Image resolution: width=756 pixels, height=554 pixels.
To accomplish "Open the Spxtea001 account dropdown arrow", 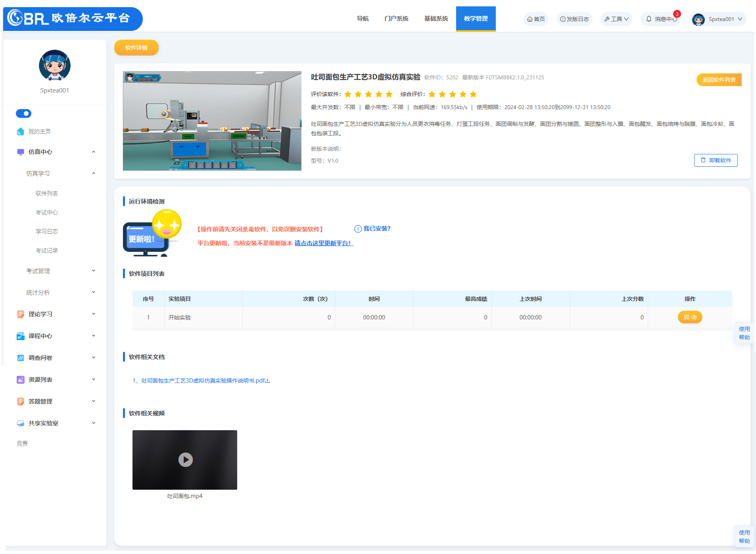I will pyautogui.click(x=740, y=19).
